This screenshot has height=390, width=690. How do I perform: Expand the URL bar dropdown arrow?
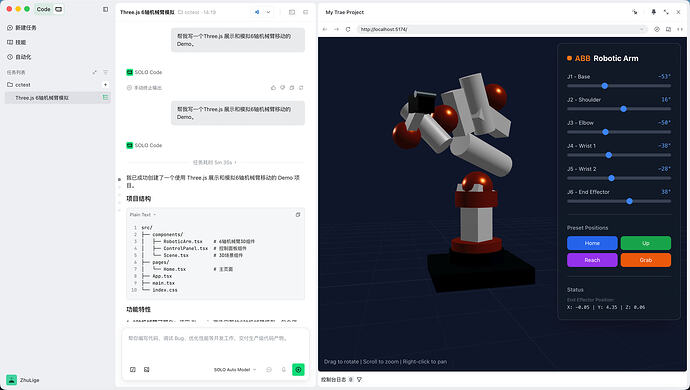642,29
